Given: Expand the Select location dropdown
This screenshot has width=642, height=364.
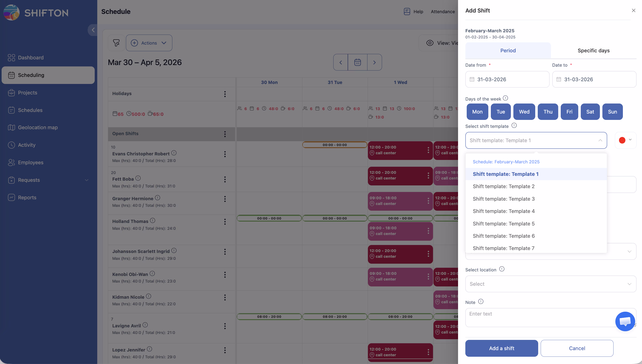Looking at the screenshot, I should (550, 284).
